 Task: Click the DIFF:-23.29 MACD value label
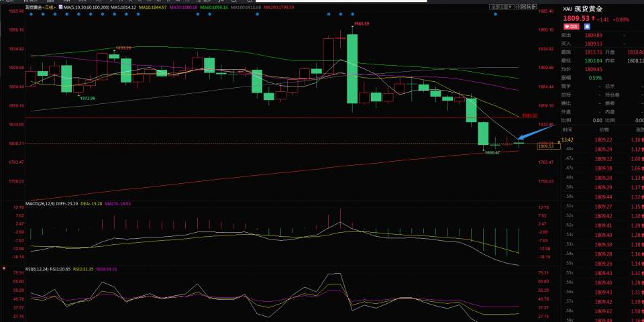pyautogui.click(x=66, y=203)
